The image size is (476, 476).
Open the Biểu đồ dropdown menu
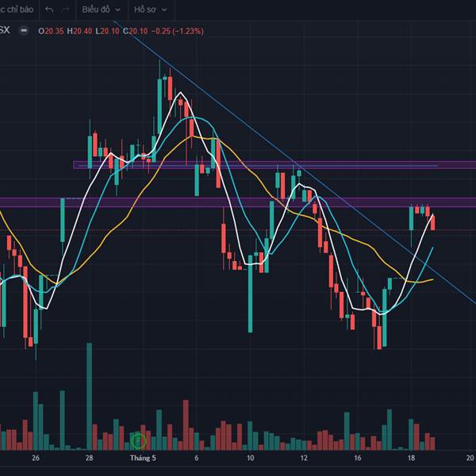(101, 10)
